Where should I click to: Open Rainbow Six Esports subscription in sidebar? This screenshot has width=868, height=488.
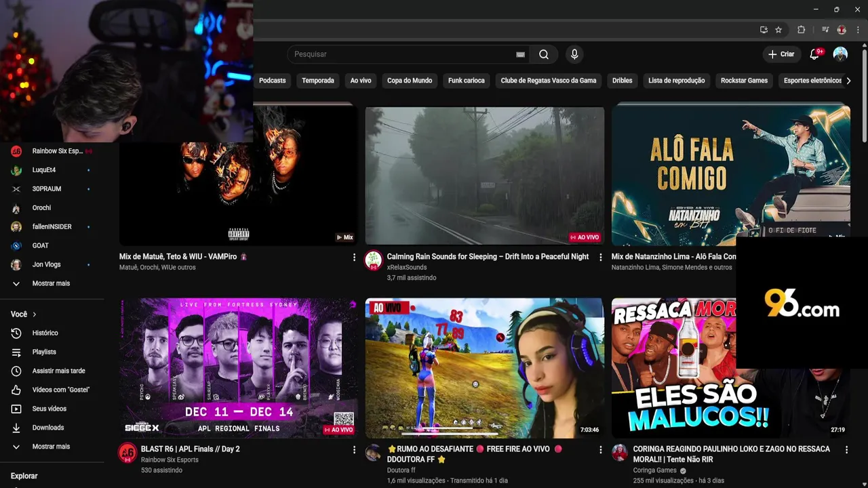point(52,151)
